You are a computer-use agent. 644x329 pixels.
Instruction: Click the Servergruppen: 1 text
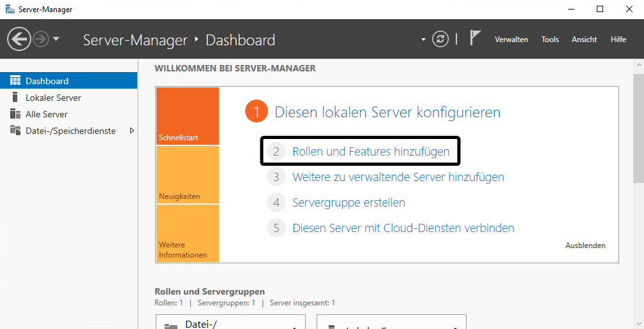coord(227,303)
